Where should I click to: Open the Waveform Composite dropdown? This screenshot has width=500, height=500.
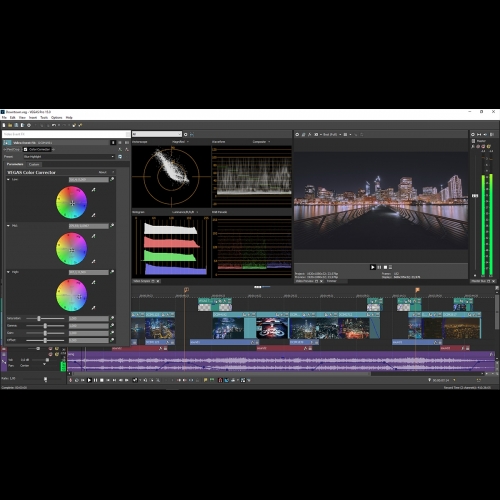pyautogui.click(x=261, y=142)
